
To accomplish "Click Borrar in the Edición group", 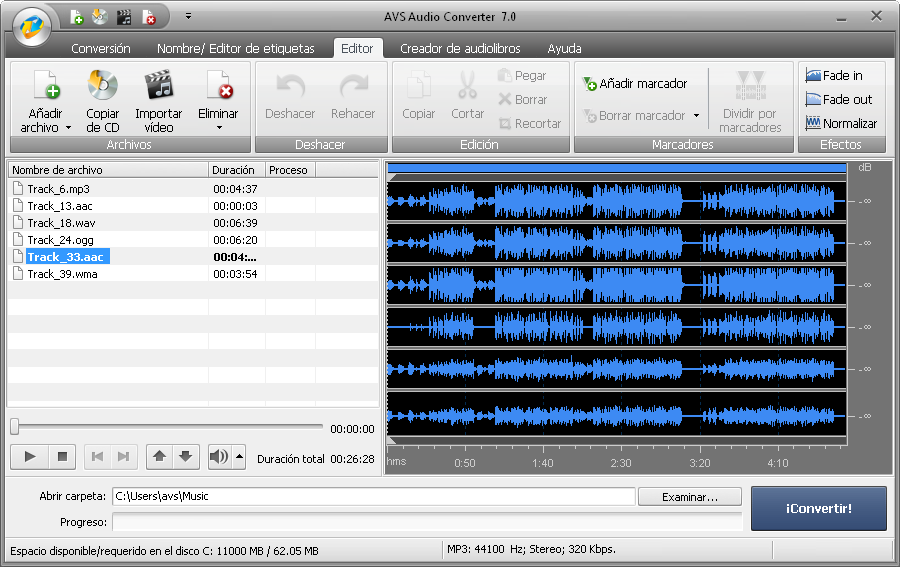I will 522,99.
